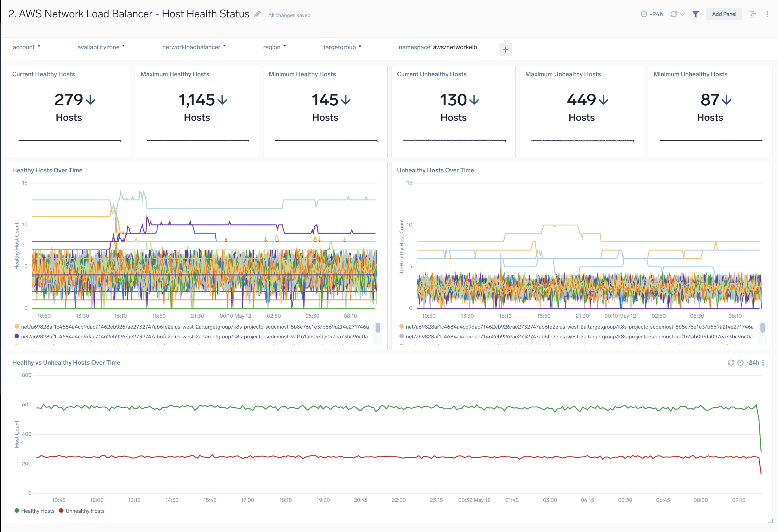Select the Maximum Unhealthy Hosts panel title
Viewport: 778px width, 532px height.
pyautogui.click(x=563, y=74)
